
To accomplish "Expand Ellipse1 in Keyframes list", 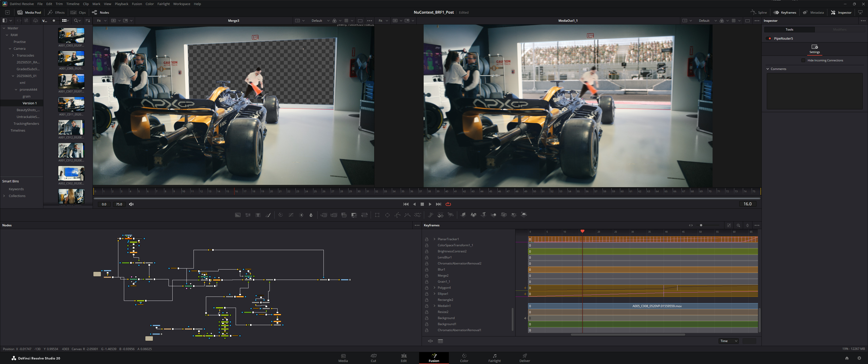I will pos(434,294).
